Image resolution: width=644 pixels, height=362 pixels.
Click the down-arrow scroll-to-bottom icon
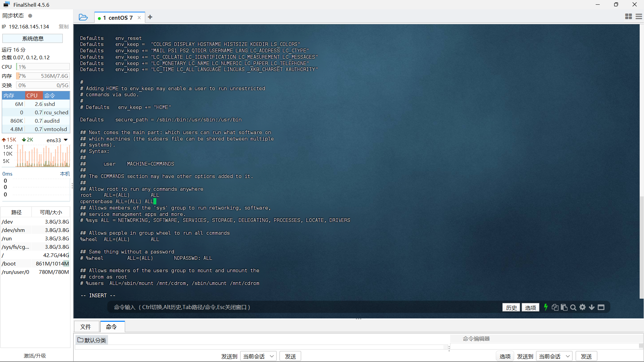[592, 307]
